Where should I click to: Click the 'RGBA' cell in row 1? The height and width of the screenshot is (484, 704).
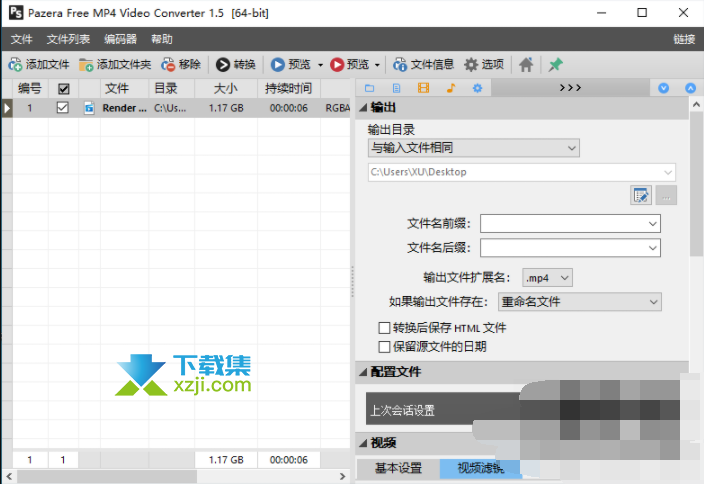click(x=337, y=108)
